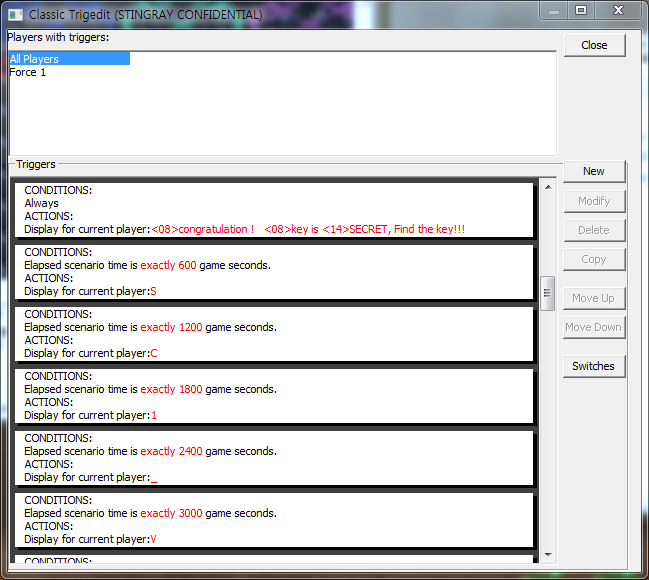Click the triggers list scrollbar thumb
Screen dimensions: 649x580
pyautogui.click(x=548, y=293)
